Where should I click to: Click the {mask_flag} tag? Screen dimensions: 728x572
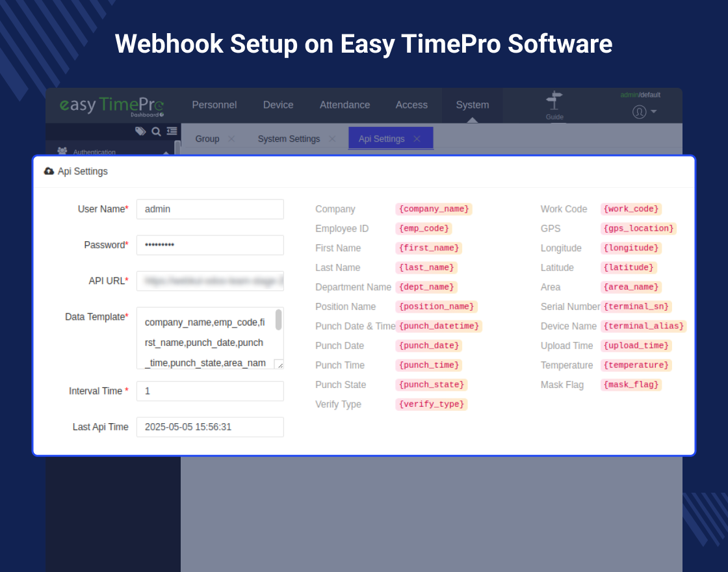click(x=631, y=384)
